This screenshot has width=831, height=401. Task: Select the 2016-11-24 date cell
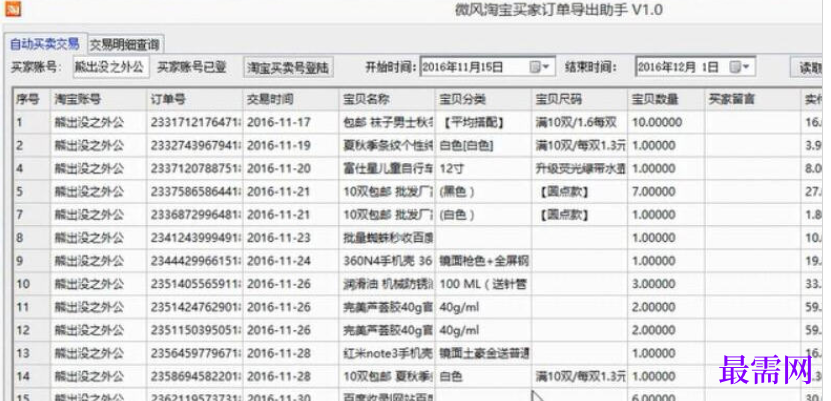pyautogui.click(x=290, y=261)
